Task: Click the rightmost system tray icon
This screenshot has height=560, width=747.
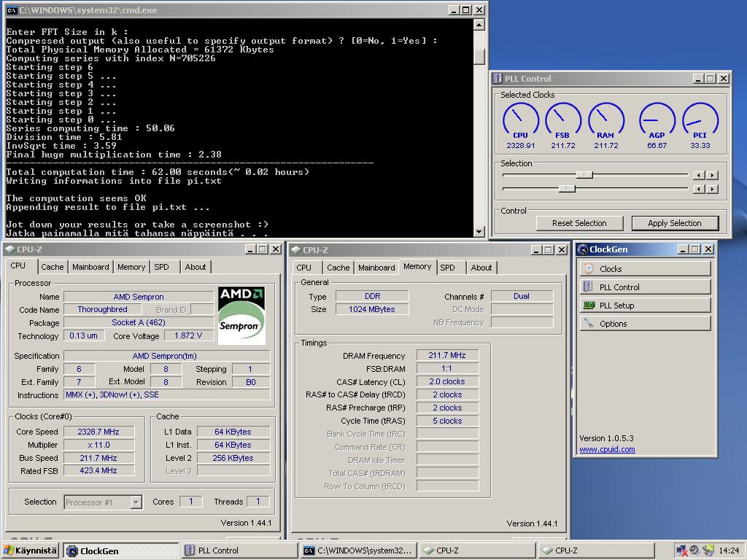Action: (x=708, y=551)
